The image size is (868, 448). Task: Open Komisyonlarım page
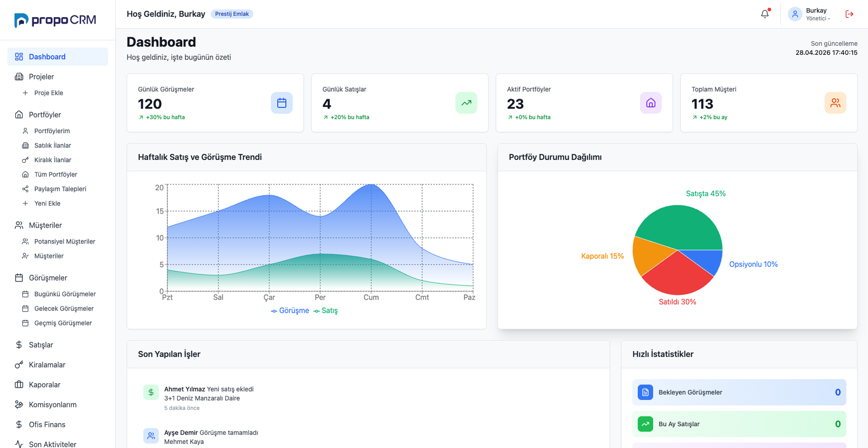[57, 404]
